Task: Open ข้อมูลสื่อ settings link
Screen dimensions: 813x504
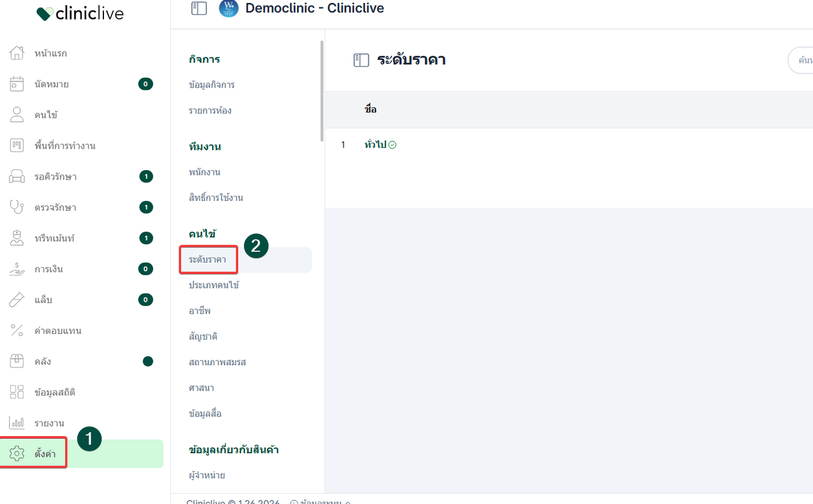Action: [x=205, y=413]
